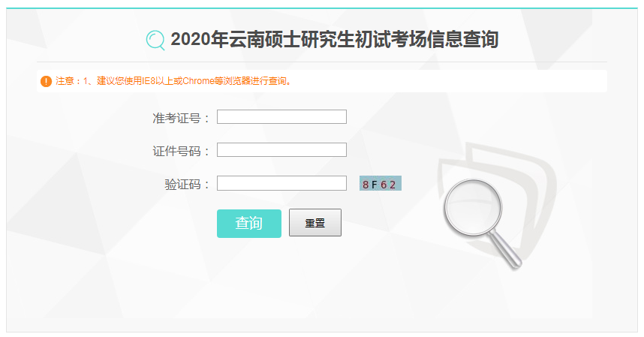Focus the 验证码 input field
Image resolution: width=644 pixels, height=337 pixels.
[281, 183]
